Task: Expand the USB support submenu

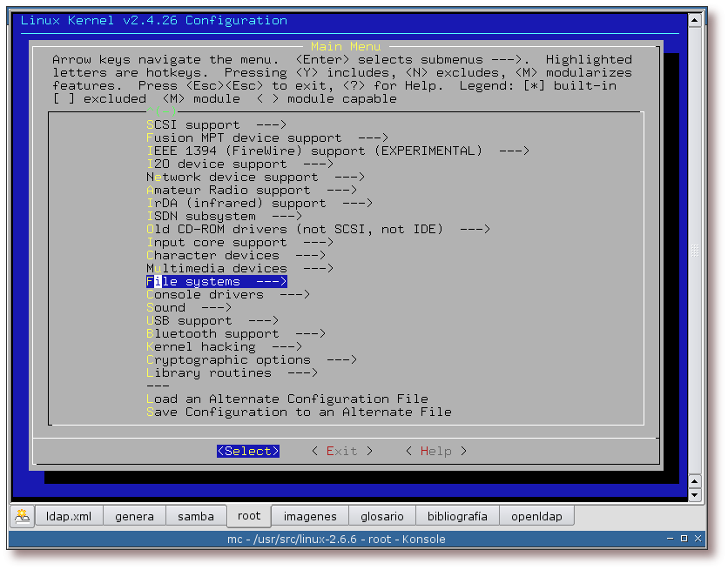Action: 212,321
